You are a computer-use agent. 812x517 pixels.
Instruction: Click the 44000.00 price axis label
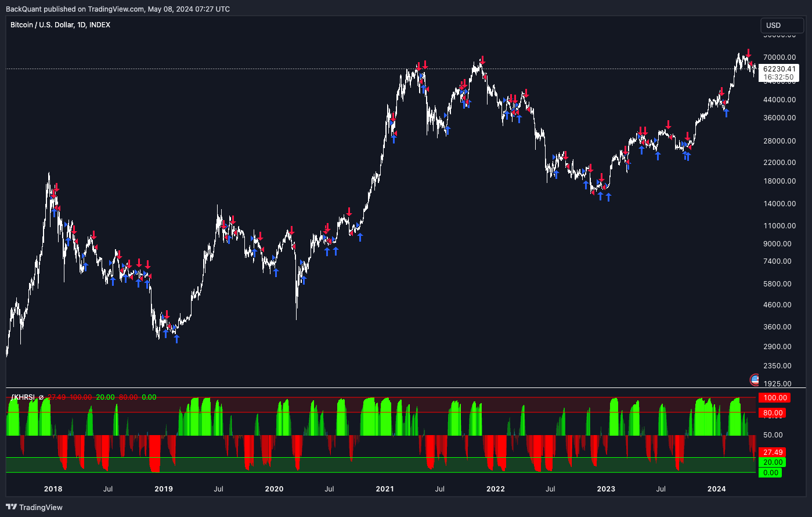[779, 100]
